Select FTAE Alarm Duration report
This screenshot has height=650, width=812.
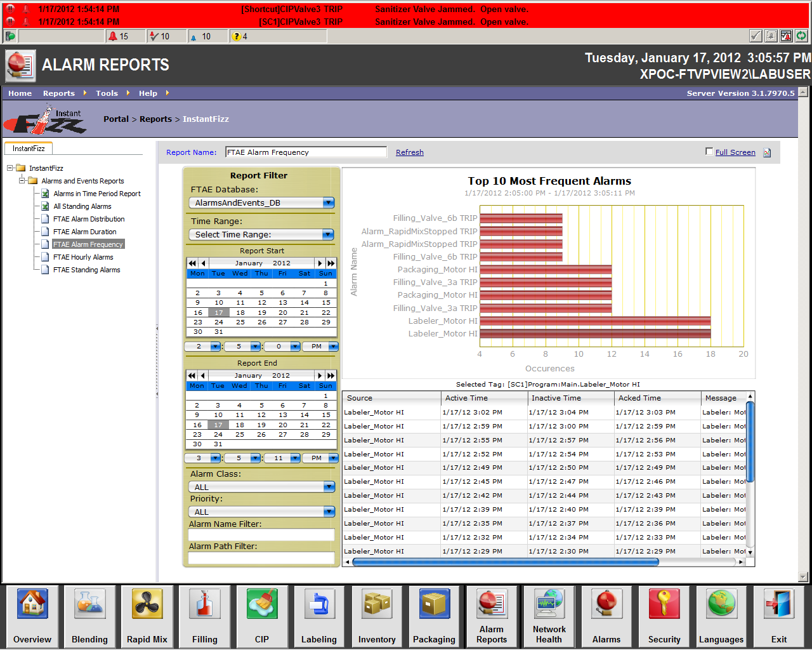(x=85, y=232)
